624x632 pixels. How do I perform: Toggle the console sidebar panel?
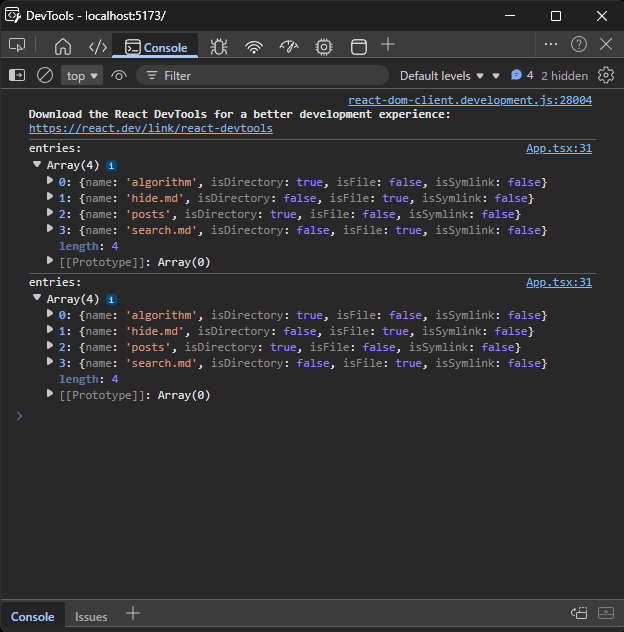(17, 75)
